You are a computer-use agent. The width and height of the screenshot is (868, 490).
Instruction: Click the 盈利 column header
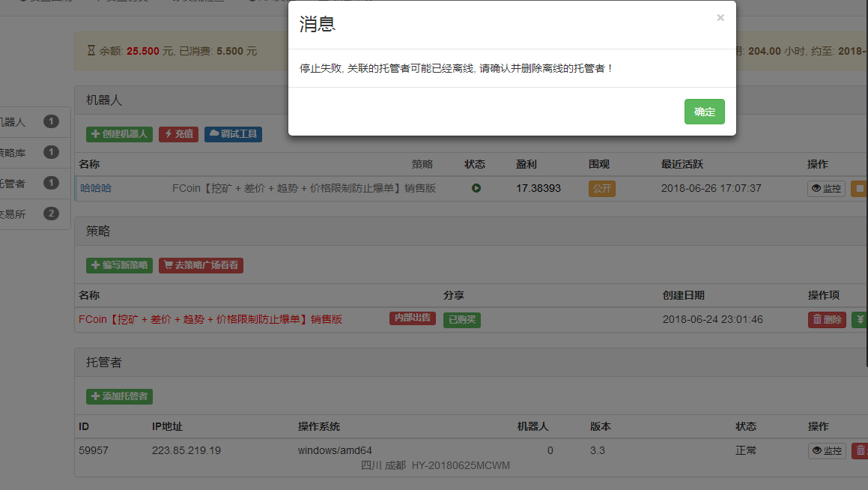pyautogui.click(x=526, y=164)
